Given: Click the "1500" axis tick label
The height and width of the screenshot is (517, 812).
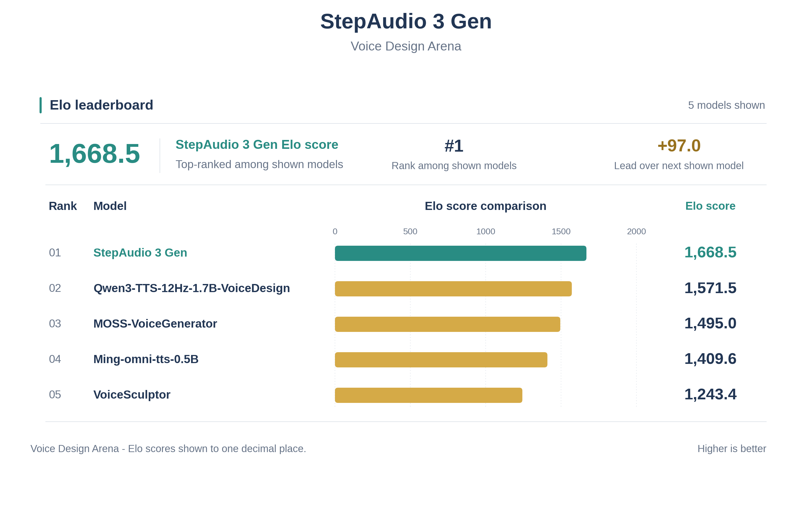Looking at the screenshot, I should coord(561,231).
